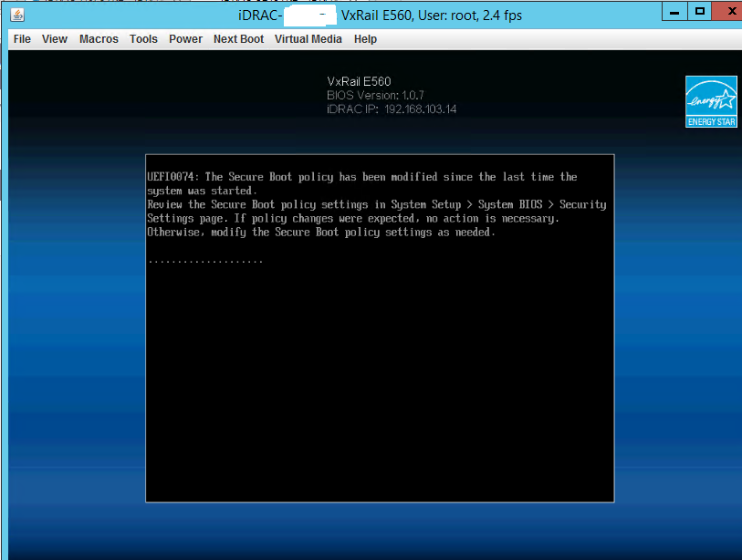This screenshot has width=742, height=560.
Task: Click the Java coffee cup icon
Action: (16, 15)
